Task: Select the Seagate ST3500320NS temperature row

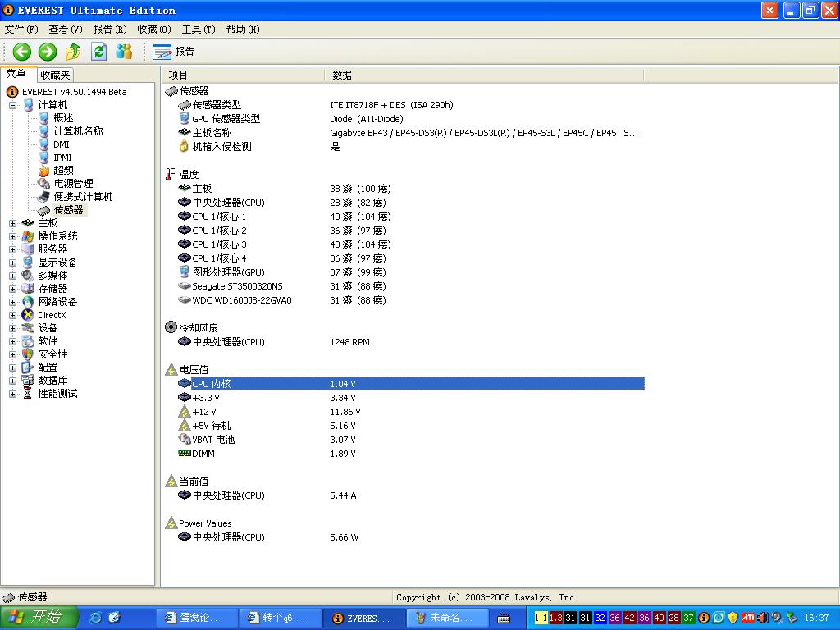Action: click(x=412, y=286)
